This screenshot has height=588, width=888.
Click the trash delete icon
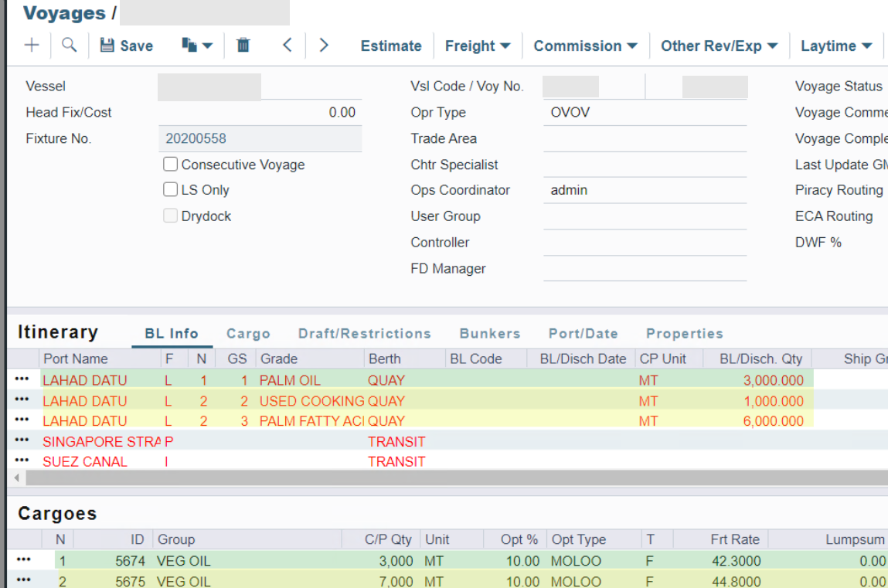coord(243,46)
